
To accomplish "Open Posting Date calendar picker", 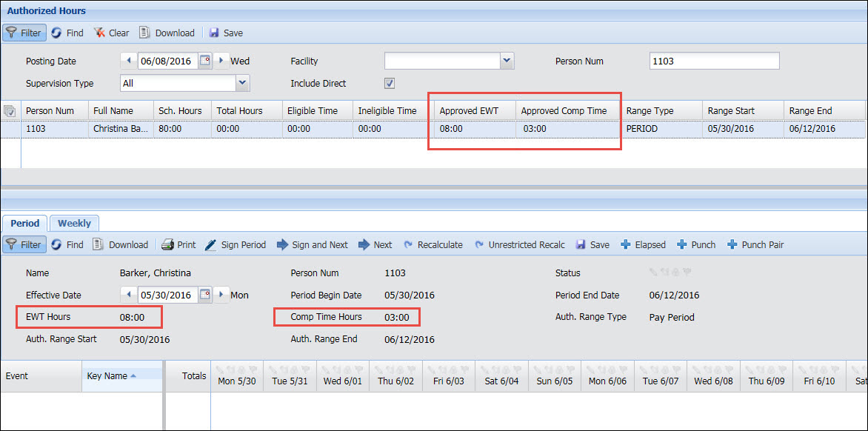I will [x=206, y=61].
